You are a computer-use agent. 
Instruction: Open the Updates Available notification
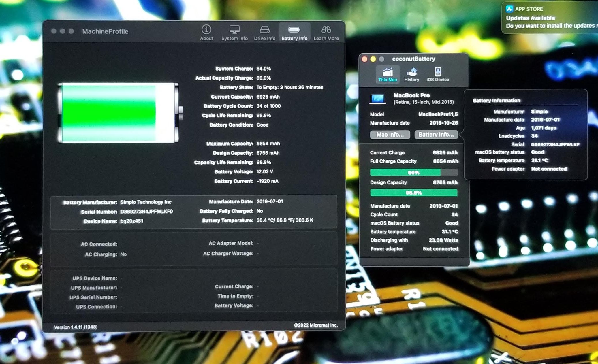coord(550,18)
